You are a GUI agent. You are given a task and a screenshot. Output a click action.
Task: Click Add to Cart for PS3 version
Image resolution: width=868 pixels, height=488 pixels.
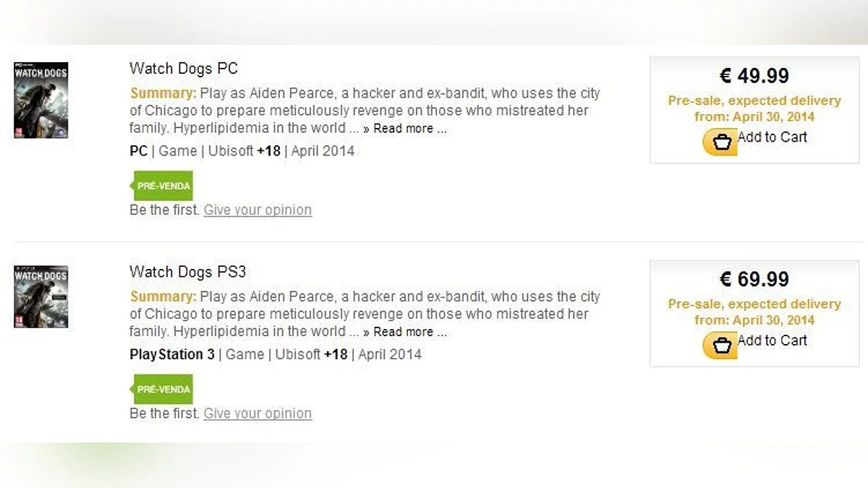(x=772, y=341)
